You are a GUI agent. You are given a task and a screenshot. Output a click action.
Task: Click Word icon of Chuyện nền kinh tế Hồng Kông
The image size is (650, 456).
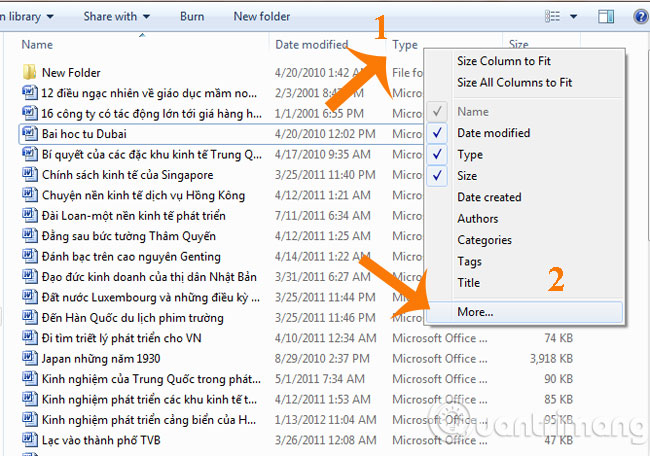point(29,194)
